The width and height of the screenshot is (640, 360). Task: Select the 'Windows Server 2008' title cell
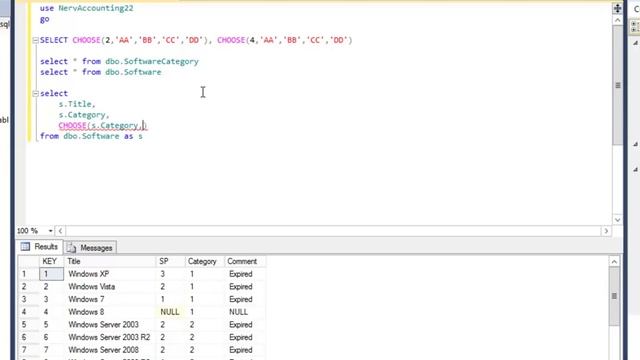click(x=110, y=350)
